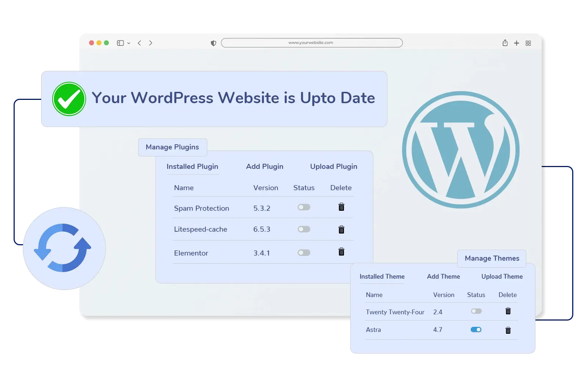Click theme version '2.4' cell

click(438, 312)
